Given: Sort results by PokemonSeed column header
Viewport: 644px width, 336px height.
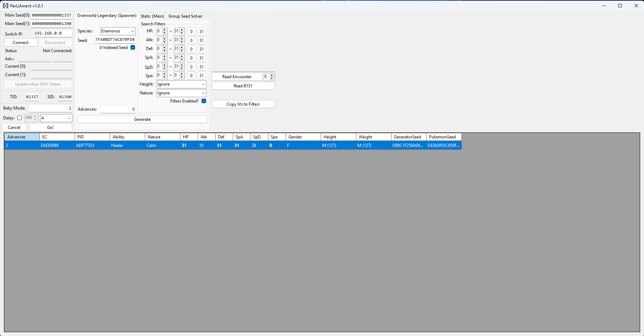Looking at the screenshot, I should 444,137.
